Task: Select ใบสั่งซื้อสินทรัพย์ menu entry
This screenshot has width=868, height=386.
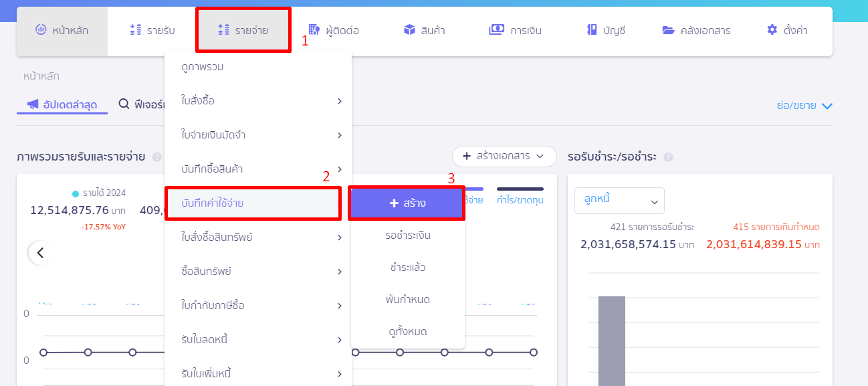Action: (x=258, y=237)
